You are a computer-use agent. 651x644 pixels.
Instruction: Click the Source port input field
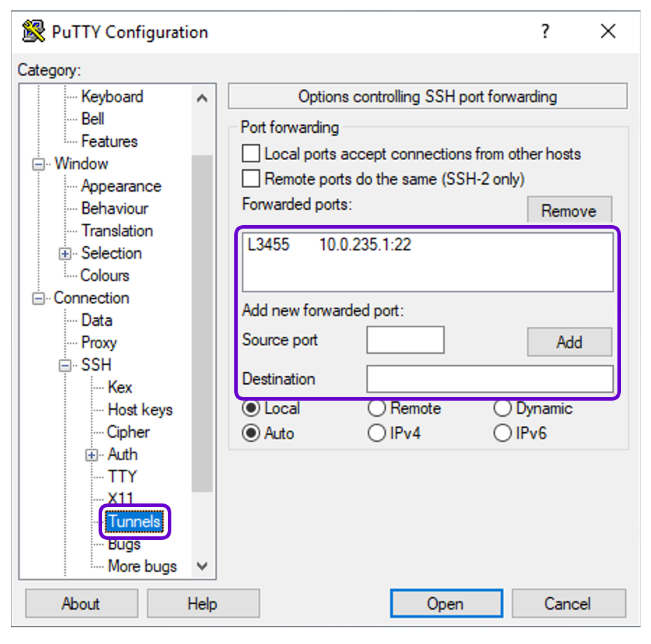pos(405,341)
